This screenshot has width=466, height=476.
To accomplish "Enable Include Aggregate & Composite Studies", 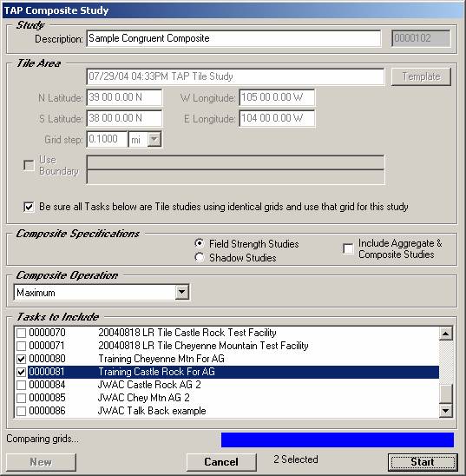I will (348, 248).
